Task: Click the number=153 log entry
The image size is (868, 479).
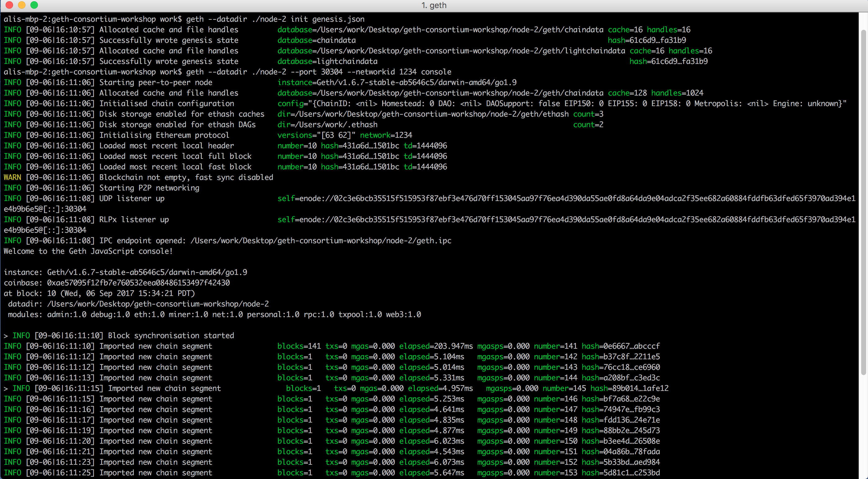Action: (555, 472)
